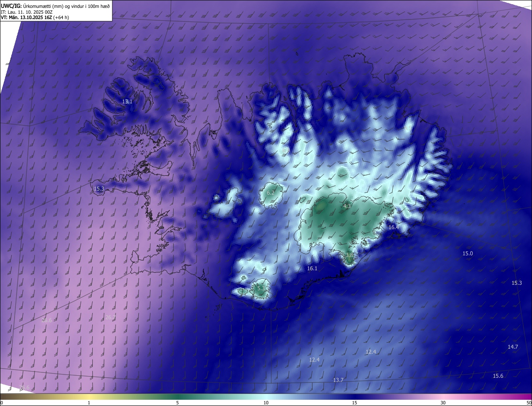Click the map title 'UWC/IG: Úrkomumætti (mm) og vindur'

point(55,5)
